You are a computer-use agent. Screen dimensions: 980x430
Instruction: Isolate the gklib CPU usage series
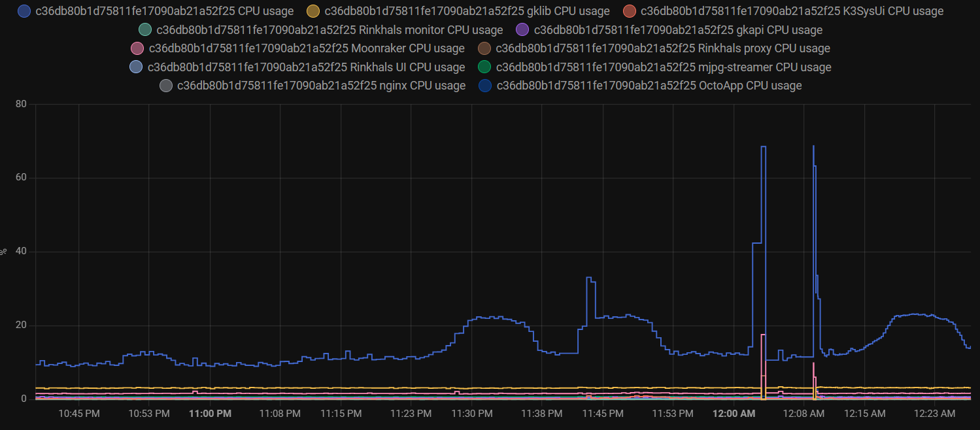tap(468, 10)
